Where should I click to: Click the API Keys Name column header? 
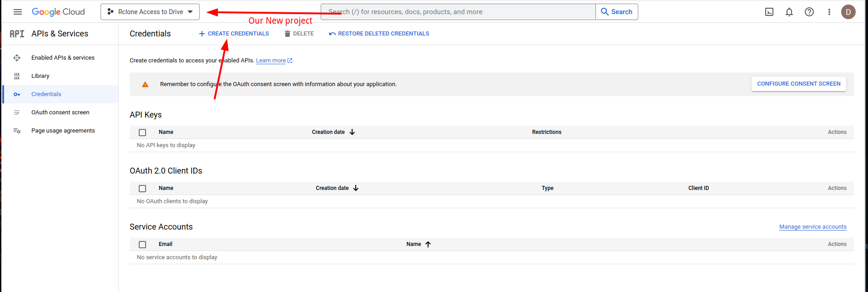[166, 132]
